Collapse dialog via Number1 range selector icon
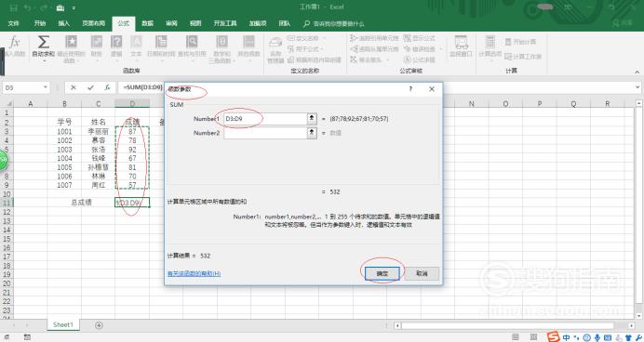 [x=312, y=119]
